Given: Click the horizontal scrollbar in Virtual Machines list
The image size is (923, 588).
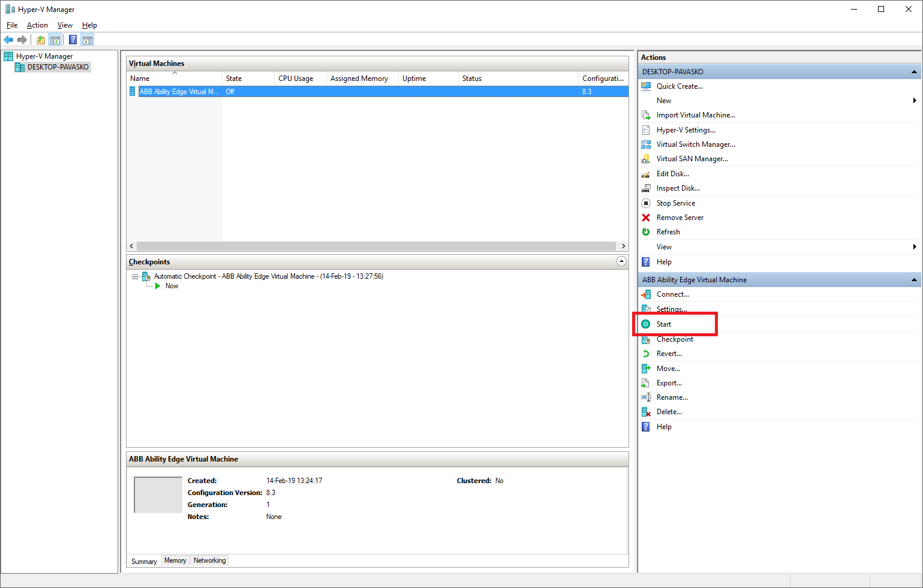Looking at the screenshot, I should point(376,246).
